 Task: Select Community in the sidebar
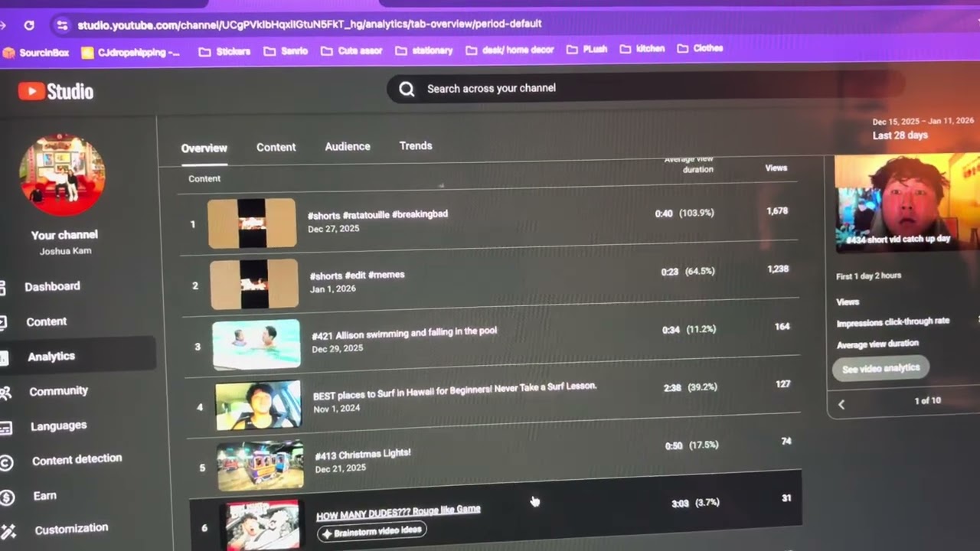click(x=58, y=391)
